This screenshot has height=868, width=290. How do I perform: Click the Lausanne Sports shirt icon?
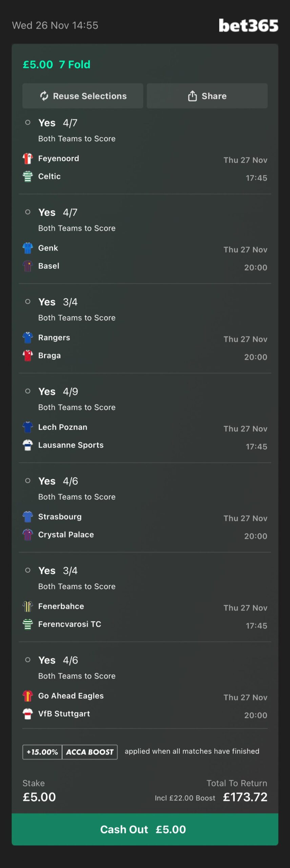(x=28, y=445)
